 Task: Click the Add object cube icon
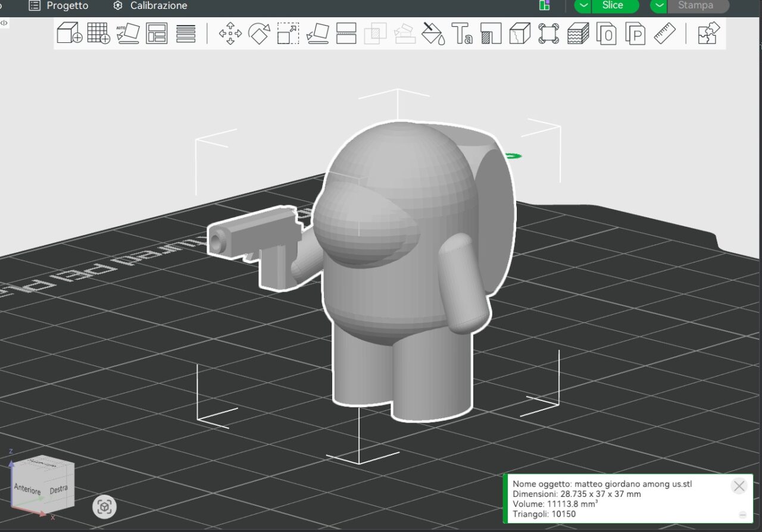click(69, 33)
